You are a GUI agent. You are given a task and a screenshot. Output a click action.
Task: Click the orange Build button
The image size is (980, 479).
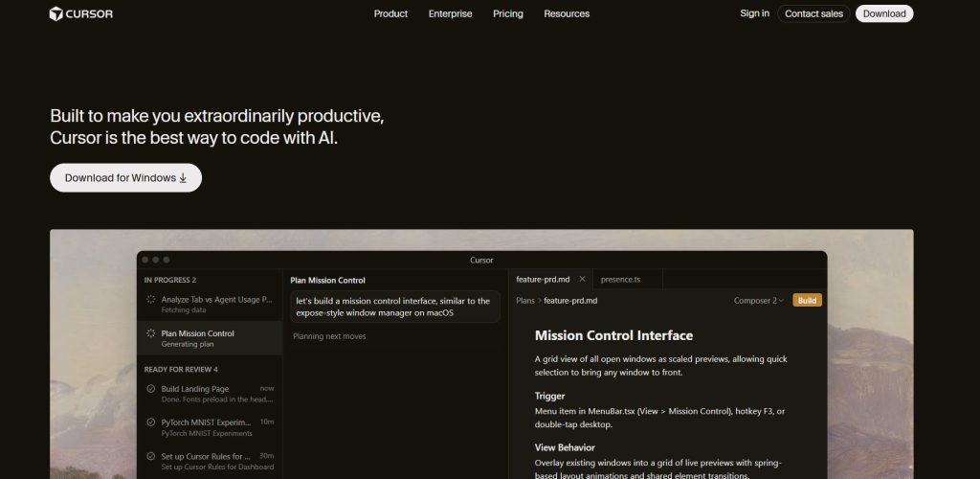[807, 300]
